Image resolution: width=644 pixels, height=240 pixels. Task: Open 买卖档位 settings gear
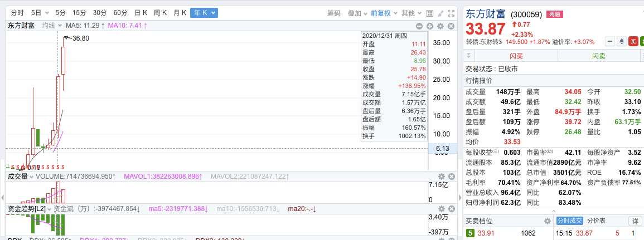click(x=547, y=221)
